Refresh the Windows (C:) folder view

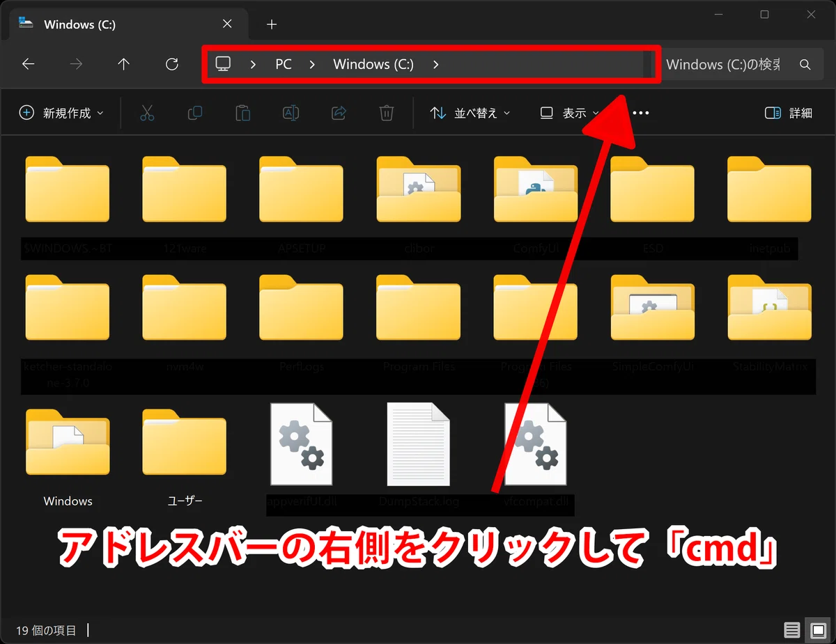172,64
